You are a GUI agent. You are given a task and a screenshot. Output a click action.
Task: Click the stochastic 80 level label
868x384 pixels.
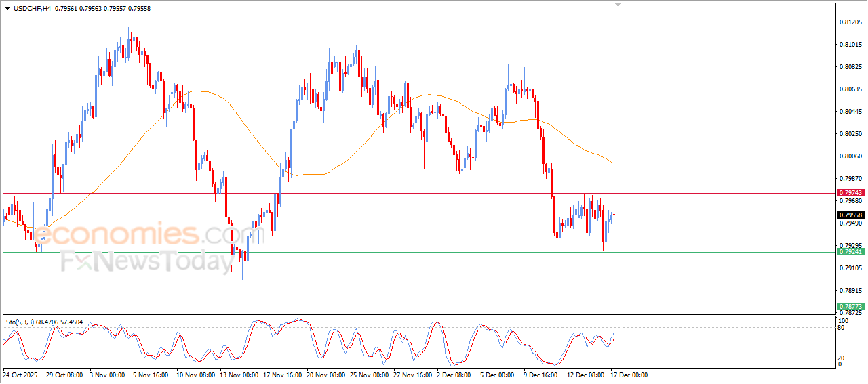click(x=842, y=328)
